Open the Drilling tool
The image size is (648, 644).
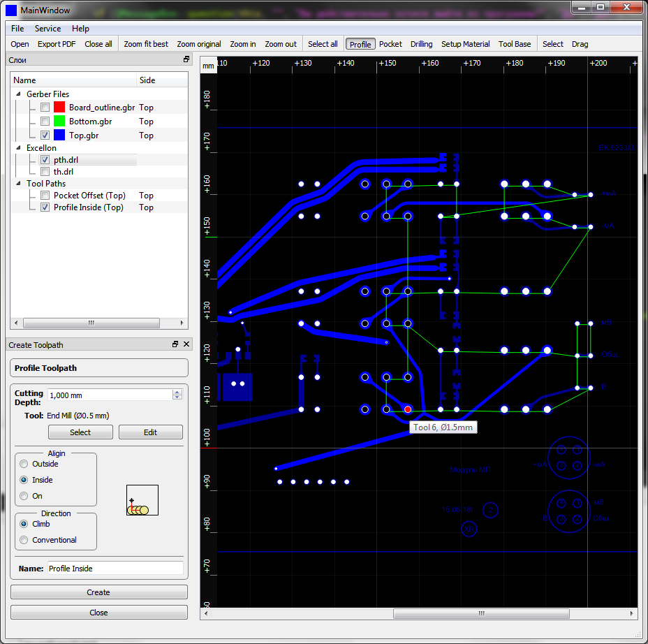pos(421,44)
